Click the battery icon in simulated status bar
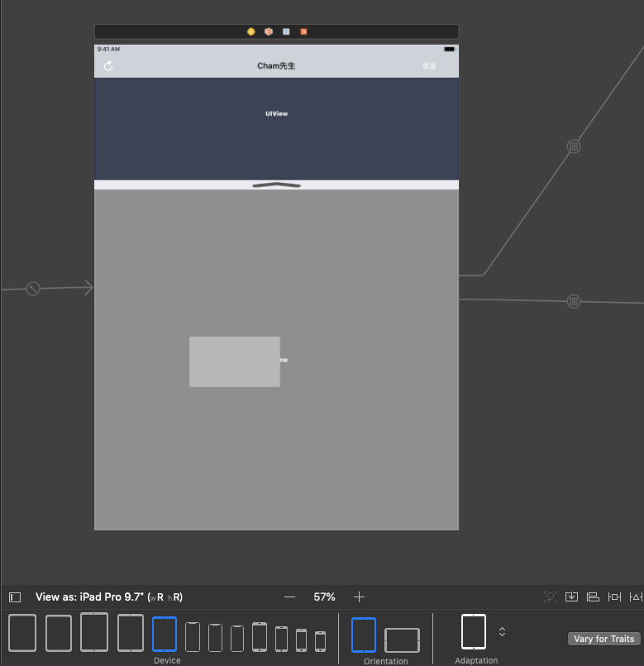This screenshot has width=644, height=666. [x=450, y=50]
